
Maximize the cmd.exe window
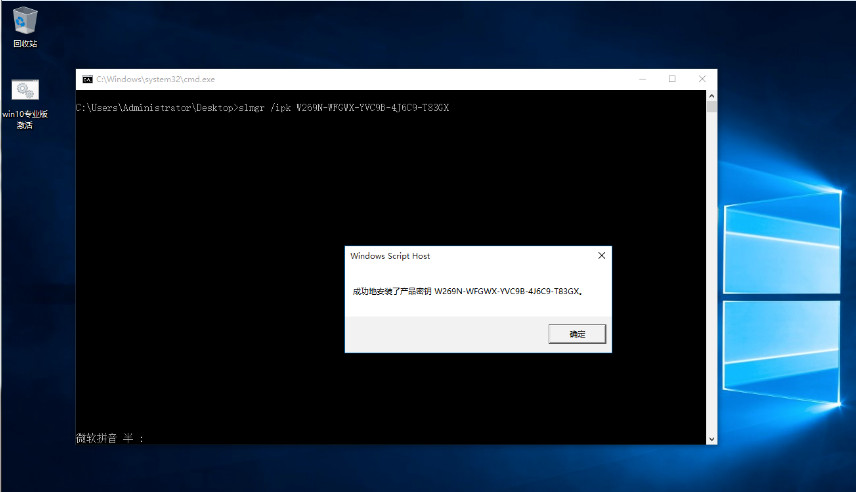click(x=672, y=79)
